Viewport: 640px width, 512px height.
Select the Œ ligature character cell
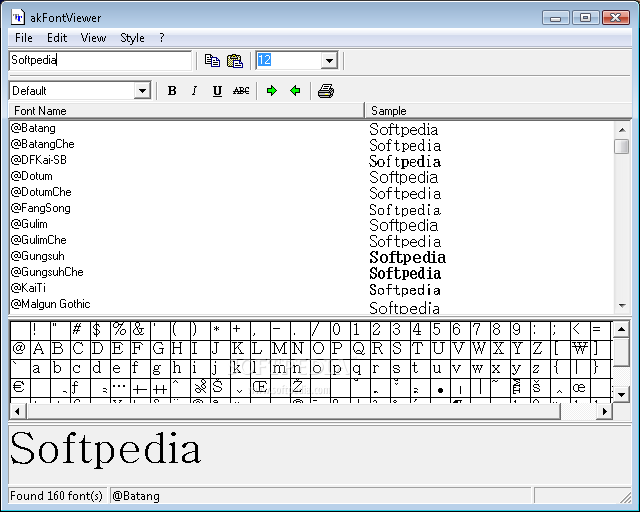click(259, 387)
